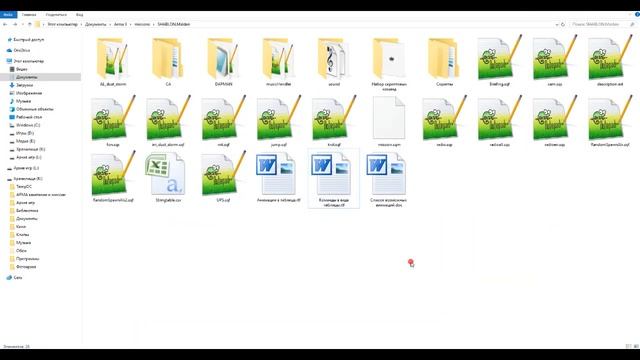The image size is (640, 360).
Task: Open recent locations dropdown beside Forward arrow
Action: coord(23,24)
